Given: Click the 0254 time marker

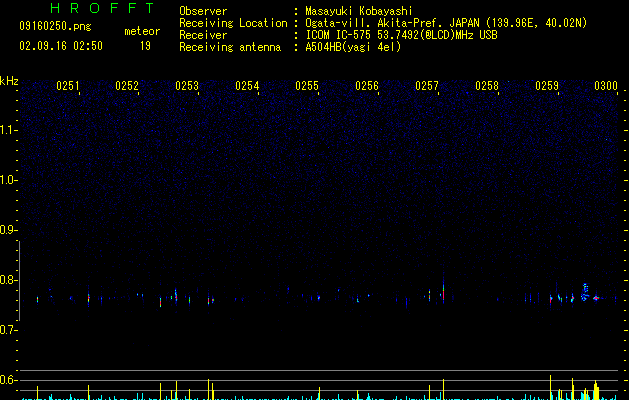Looking at the screenshot, I should [247, 86].
